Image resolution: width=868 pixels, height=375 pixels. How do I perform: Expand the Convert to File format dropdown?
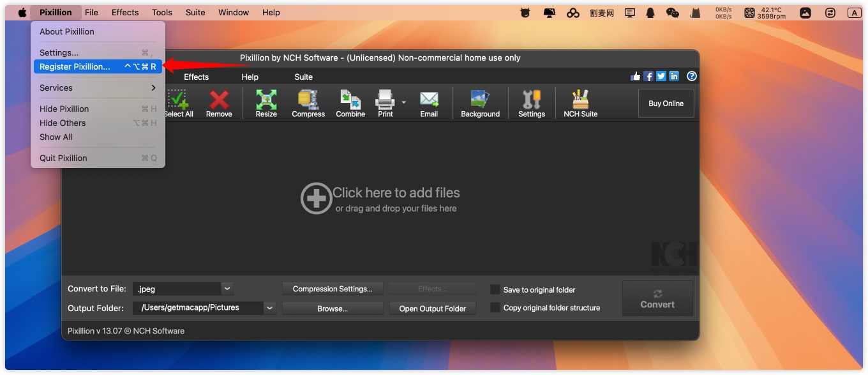(x=227, y=289)
